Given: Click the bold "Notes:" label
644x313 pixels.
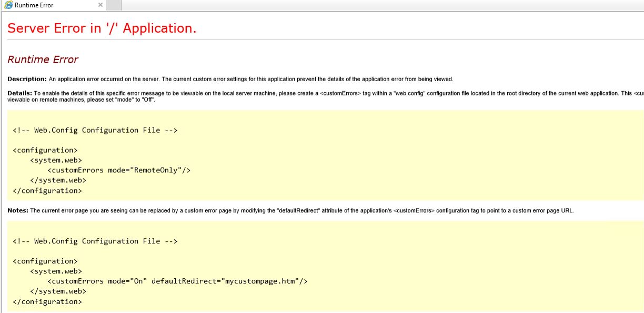Looking at the screenshot, I should pyautogui.click(x=18, y=210).
